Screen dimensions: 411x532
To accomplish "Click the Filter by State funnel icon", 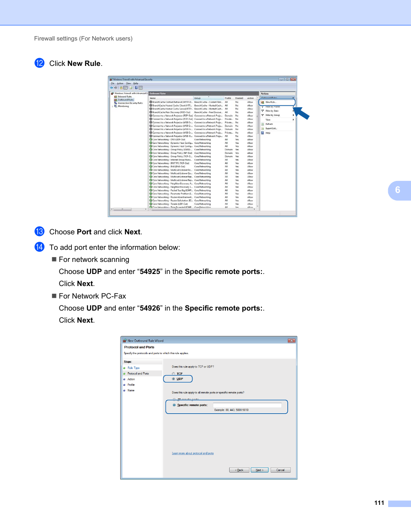I will 262,111.
